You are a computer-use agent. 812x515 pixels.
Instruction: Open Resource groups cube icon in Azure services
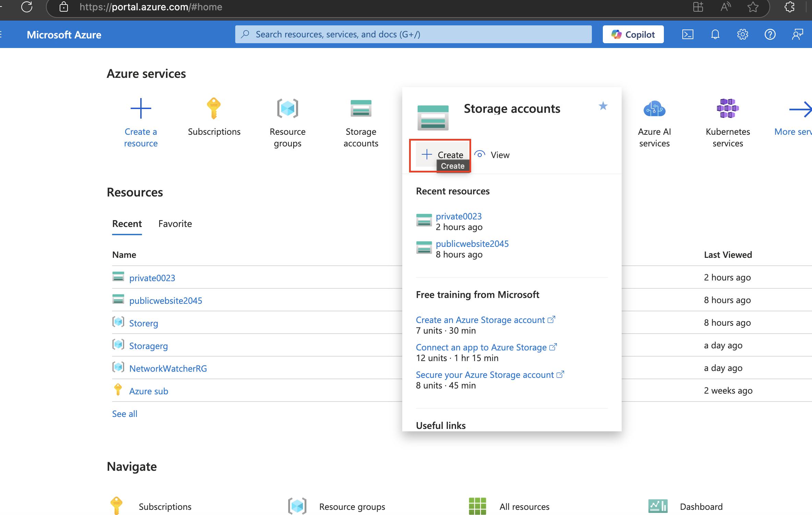point(287,108)
